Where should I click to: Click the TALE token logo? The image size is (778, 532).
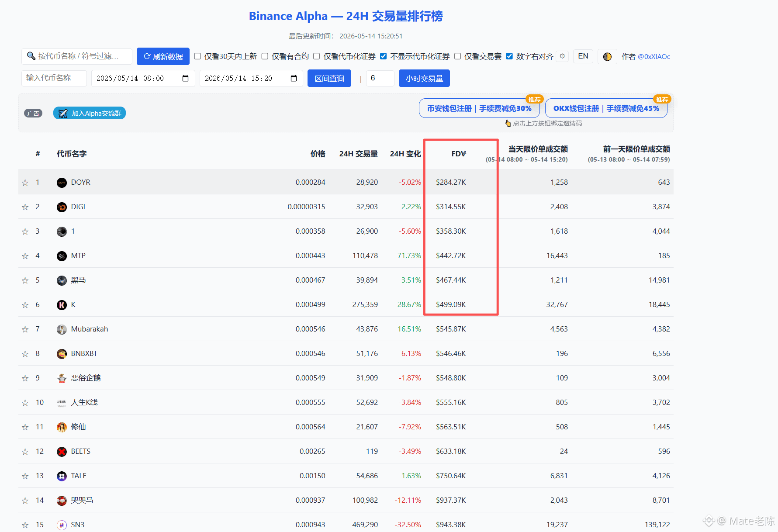point(62,476)
